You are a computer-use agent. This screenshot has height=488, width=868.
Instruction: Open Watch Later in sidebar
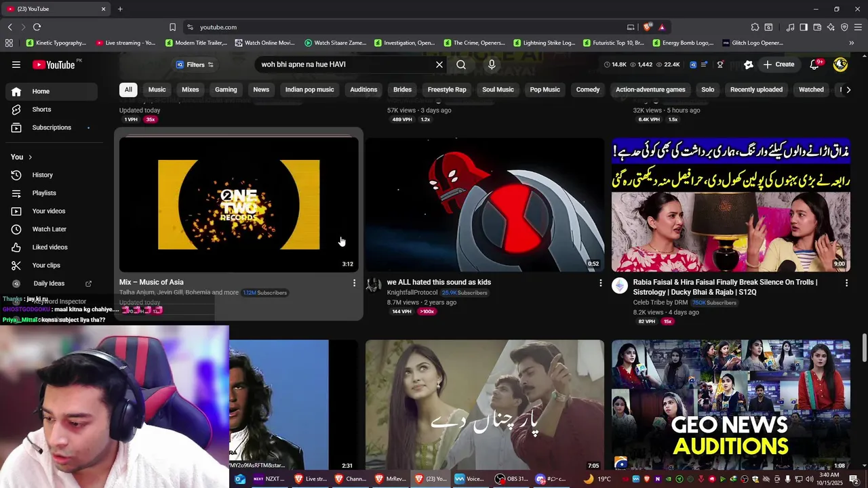pos(52,229)
